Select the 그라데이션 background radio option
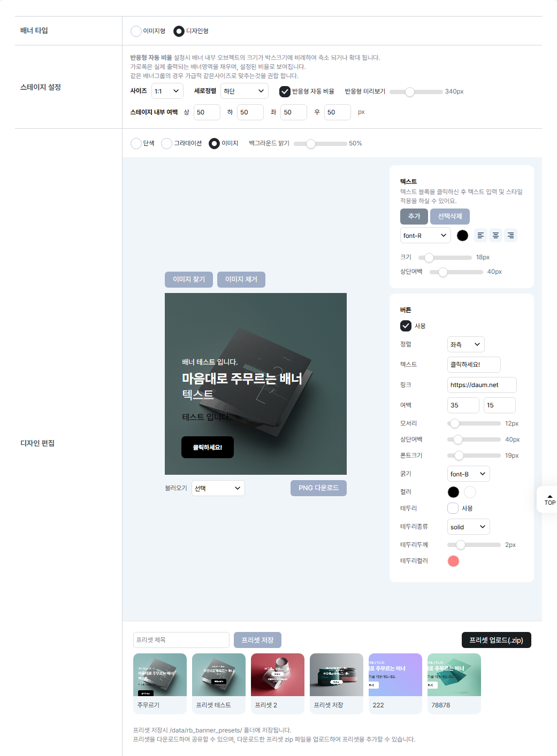Viewport: 557px width, 756px height. click(167, 143)
